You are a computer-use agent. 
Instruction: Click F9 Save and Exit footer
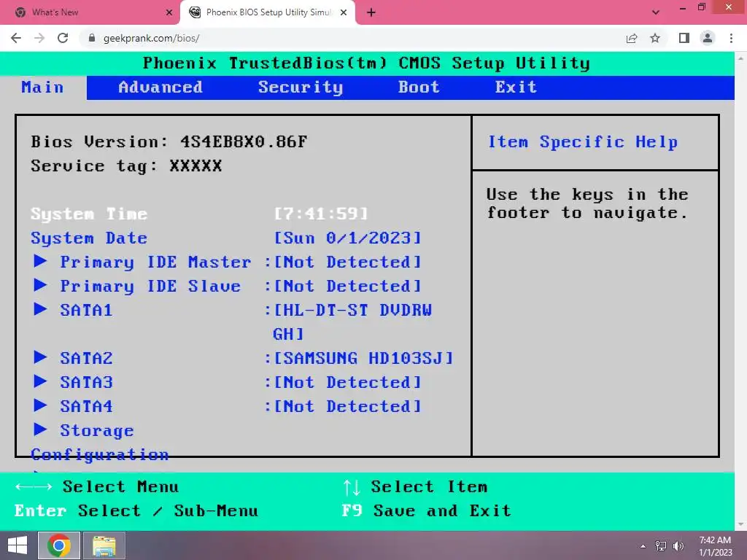(426, 510)
